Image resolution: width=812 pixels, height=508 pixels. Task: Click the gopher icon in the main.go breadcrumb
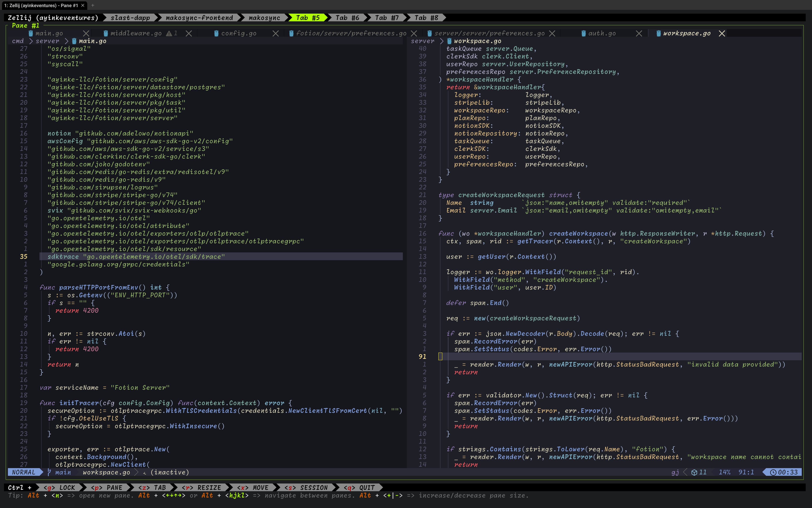tap(75, 41)
